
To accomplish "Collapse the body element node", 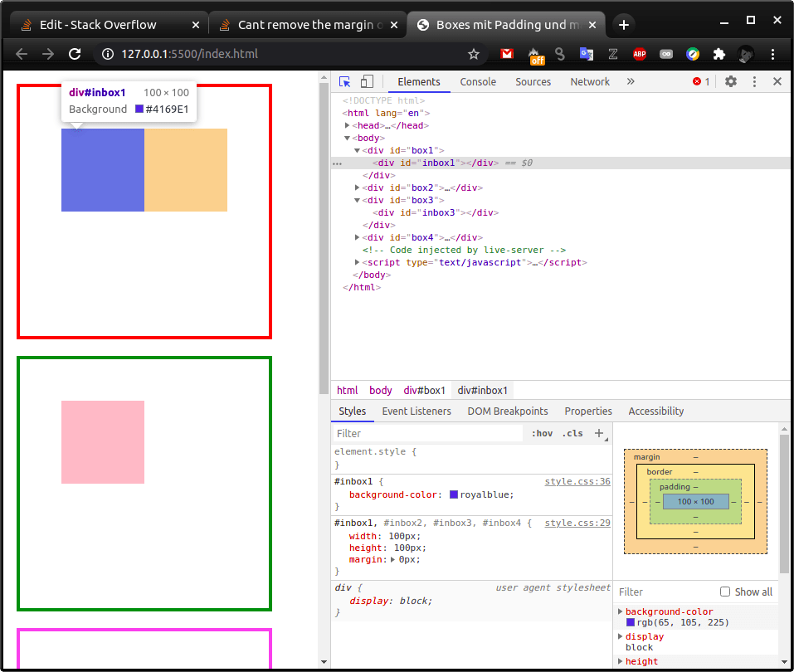I will click(347, 138).
